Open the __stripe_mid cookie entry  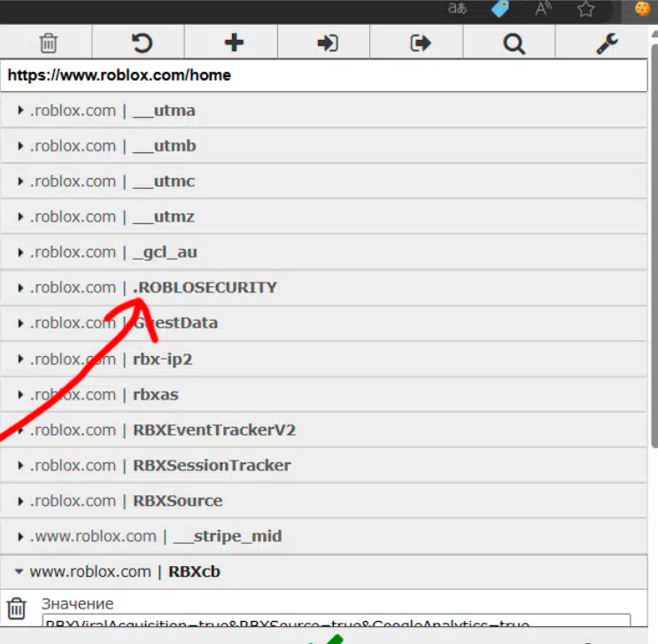point(323,536)
